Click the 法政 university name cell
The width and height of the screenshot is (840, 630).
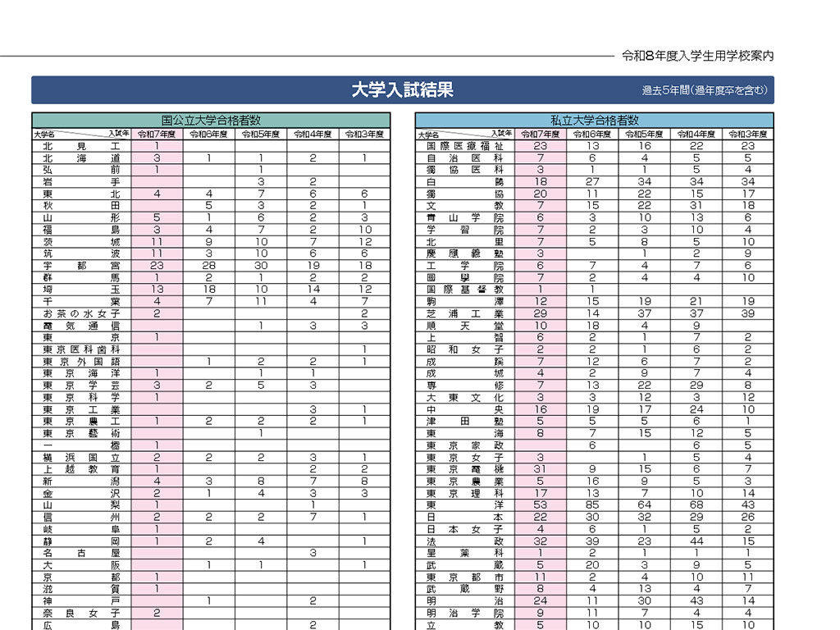click(464, 541)
